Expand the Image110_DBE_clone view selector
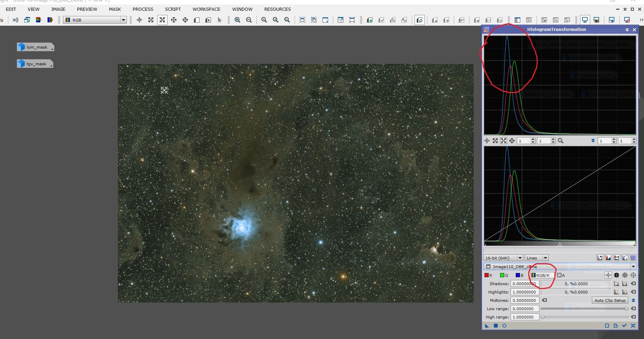 tap(633, 267)
